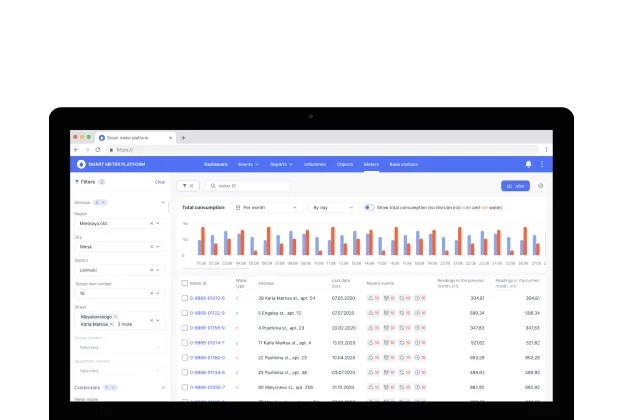Click Clear in the Filters panel
Screen dimensions: 620x420
coord(160,182)
